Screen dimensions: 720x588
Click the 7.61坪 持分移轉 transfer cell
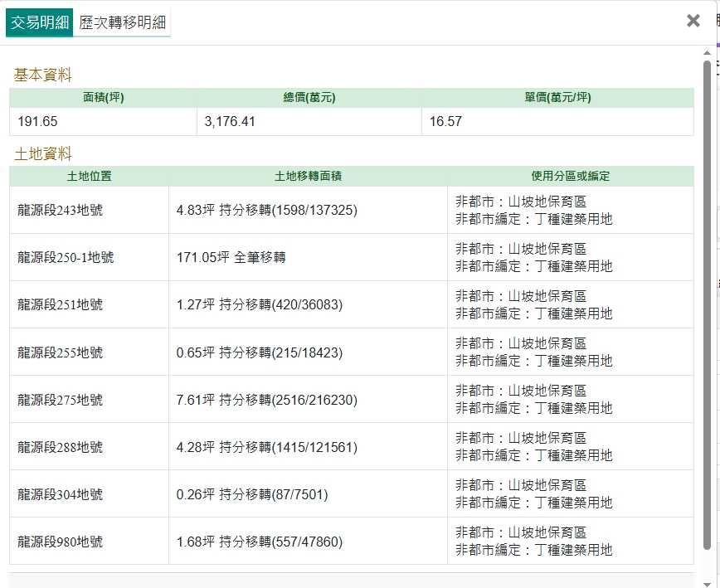[266, 401]
